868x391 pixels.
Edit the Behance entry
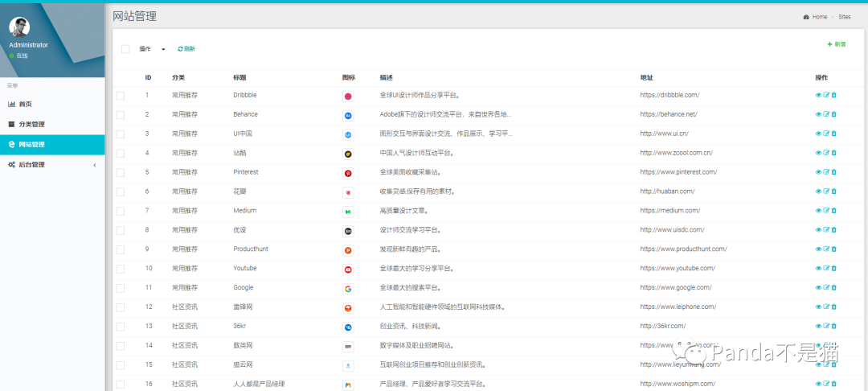pyautogui.click(x=826, y=114)
